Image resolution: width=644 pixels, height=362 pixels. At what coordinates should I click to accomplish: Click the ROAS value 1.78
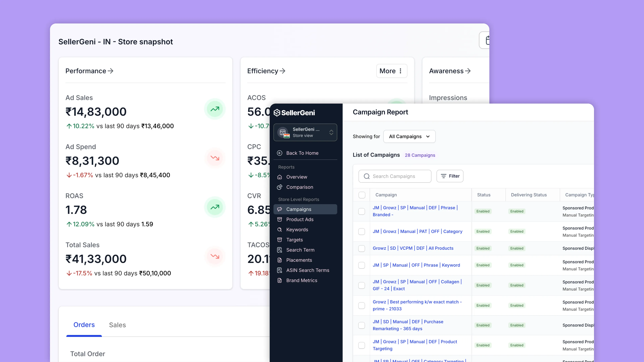[x=76, y=210]
